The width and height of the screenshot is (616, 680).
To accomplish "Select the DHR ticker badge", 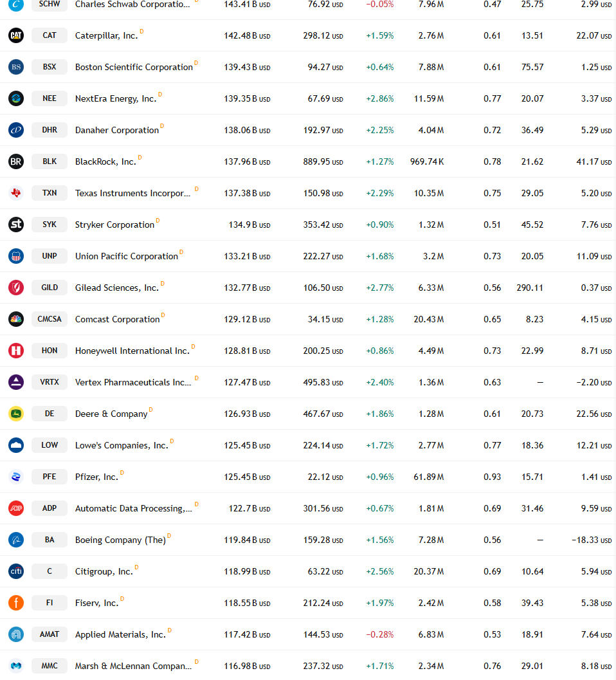I will tap(50, 130).
